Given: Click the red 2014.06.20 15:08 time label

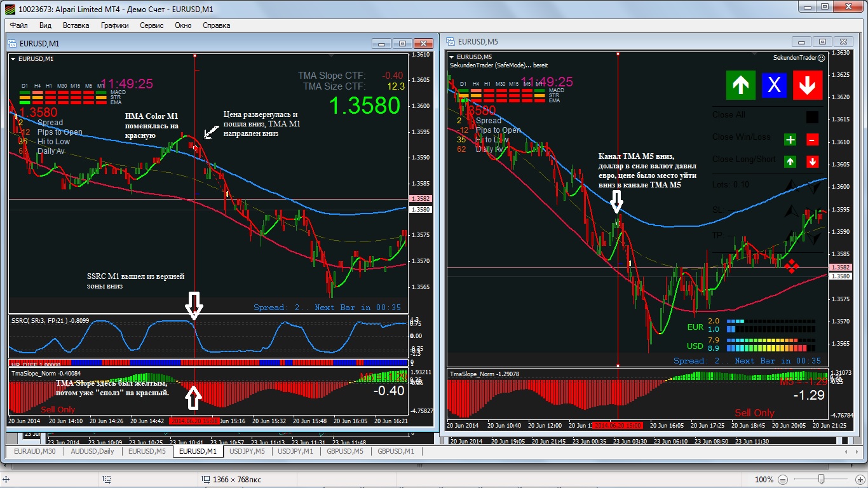Looking at the screenshot, I should (194, 421).
